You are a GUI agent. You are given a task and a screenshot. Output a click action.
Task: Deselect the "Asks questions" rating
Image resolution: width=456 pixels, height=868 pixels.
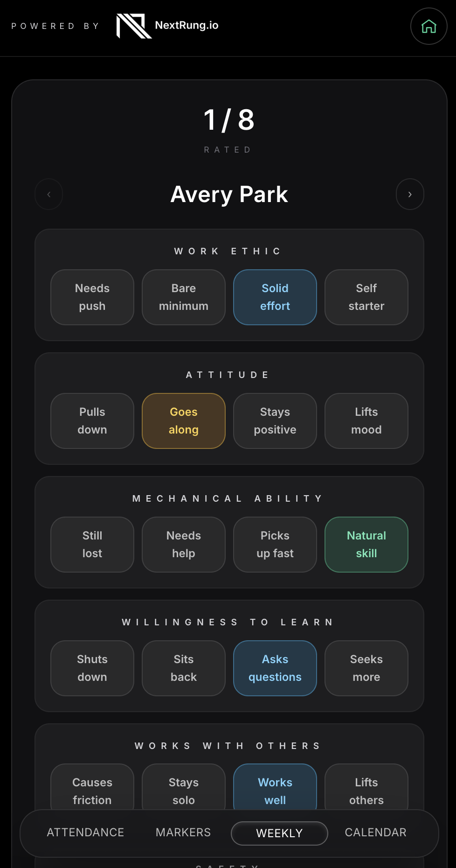(275, 668)
